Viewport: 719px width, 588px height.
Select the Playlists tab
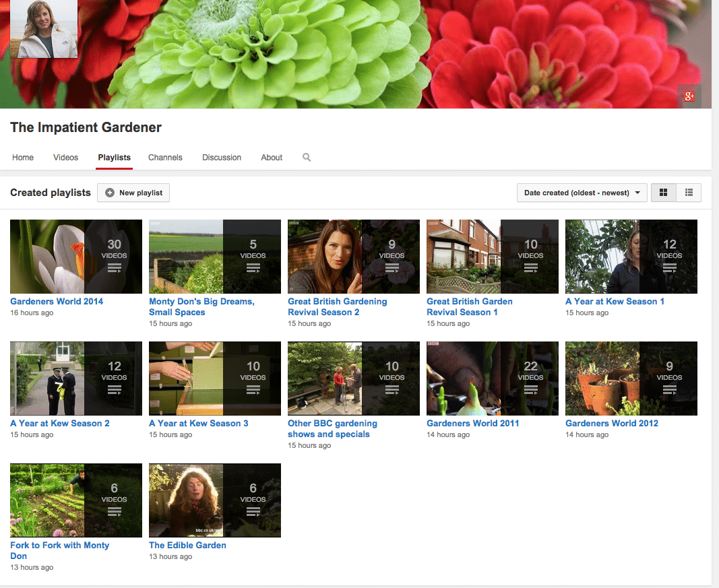[114, 157]
